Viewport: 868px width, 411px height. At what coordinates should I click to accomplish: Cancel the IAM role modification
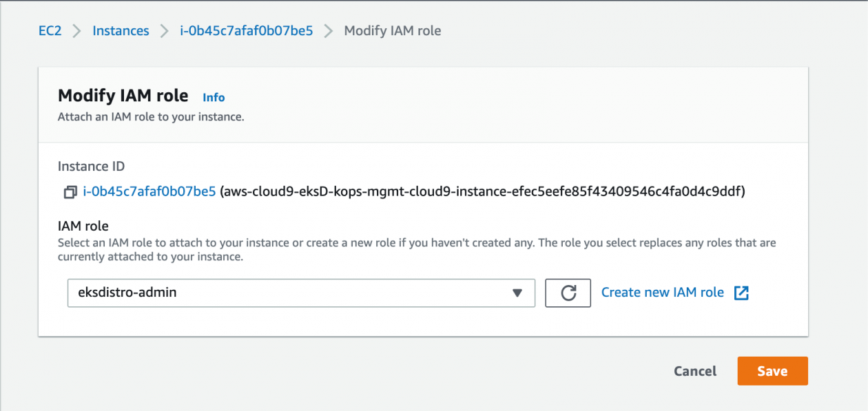(694, 371)
